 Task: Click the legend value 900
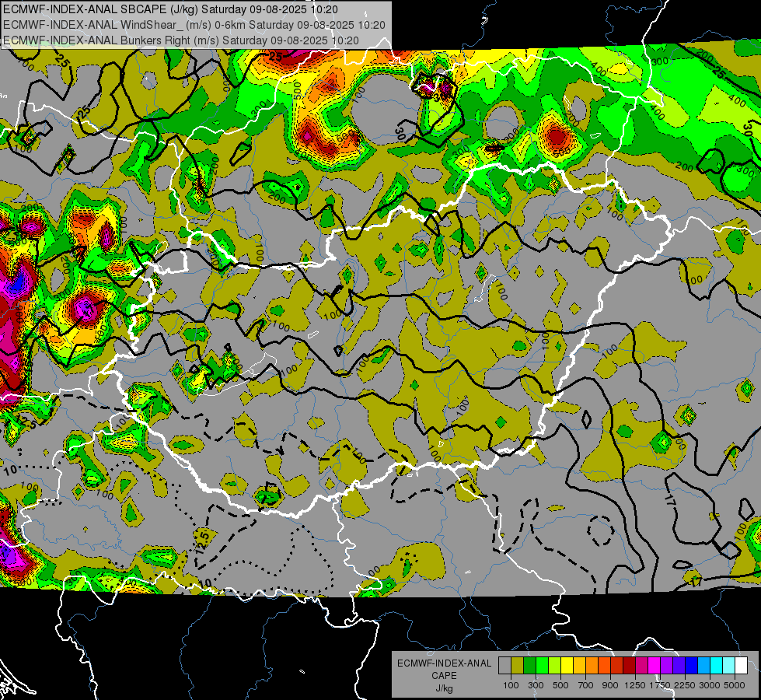610,685
